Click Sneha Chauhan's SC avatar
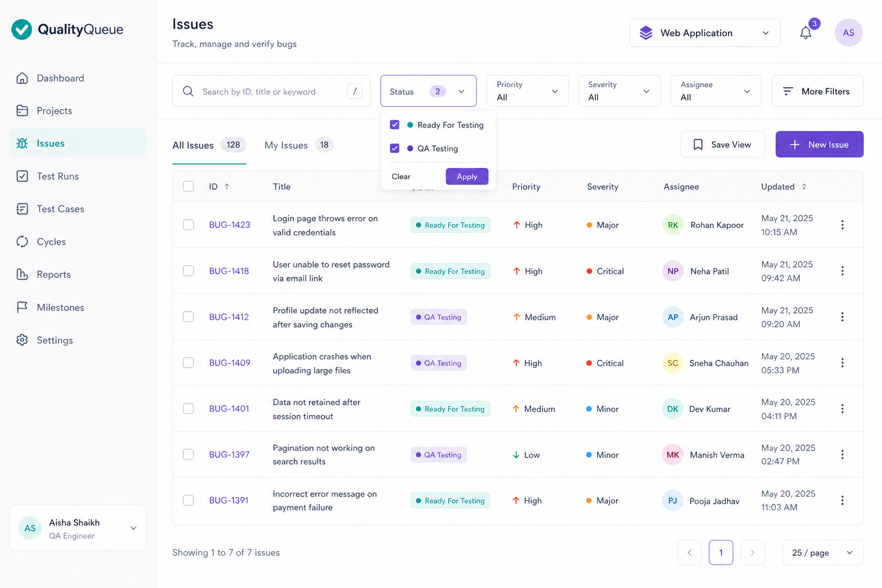 pos(673,363)
